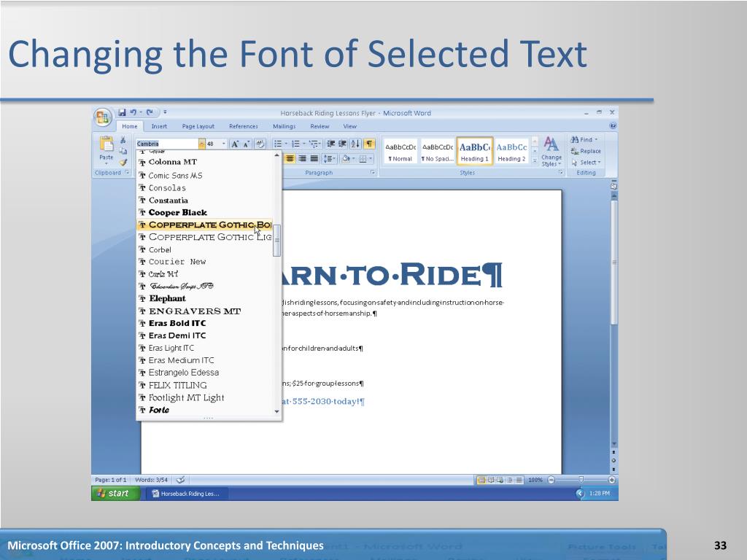Customize the Quick Access Toolbar
The height and width of the screenshot is (560, 747).
tap(165, 112)
